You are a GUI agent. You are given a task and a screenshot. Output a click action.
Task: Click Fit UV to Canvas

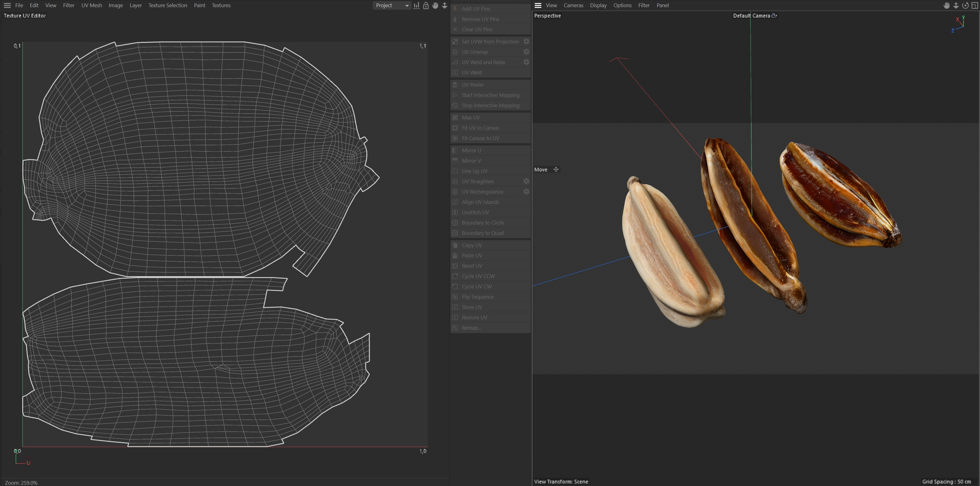480,128
